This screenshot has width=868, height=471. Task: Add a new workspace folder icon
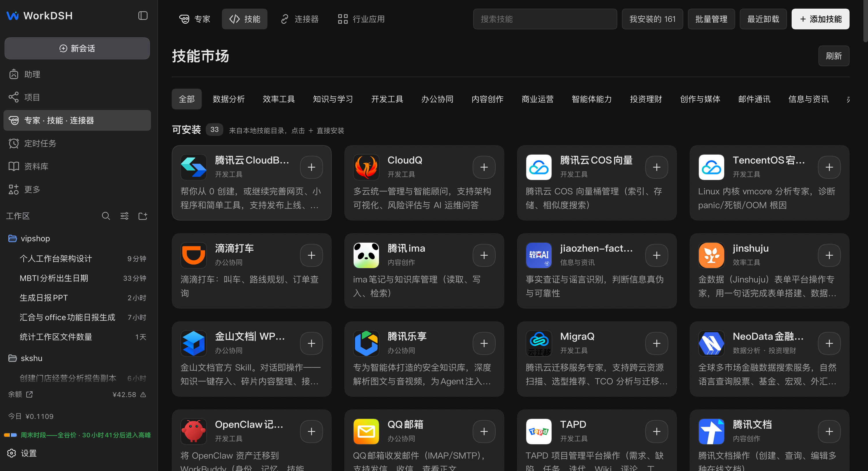click(x=143, y=216)
